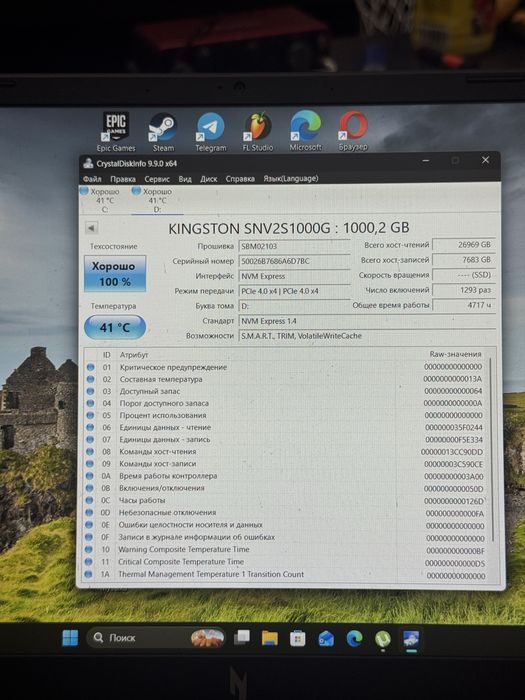Click the Всего хост-записей 7683 GB value
Image resolution: width=525 pixels, height=700 pixels.
coord(464,259)
